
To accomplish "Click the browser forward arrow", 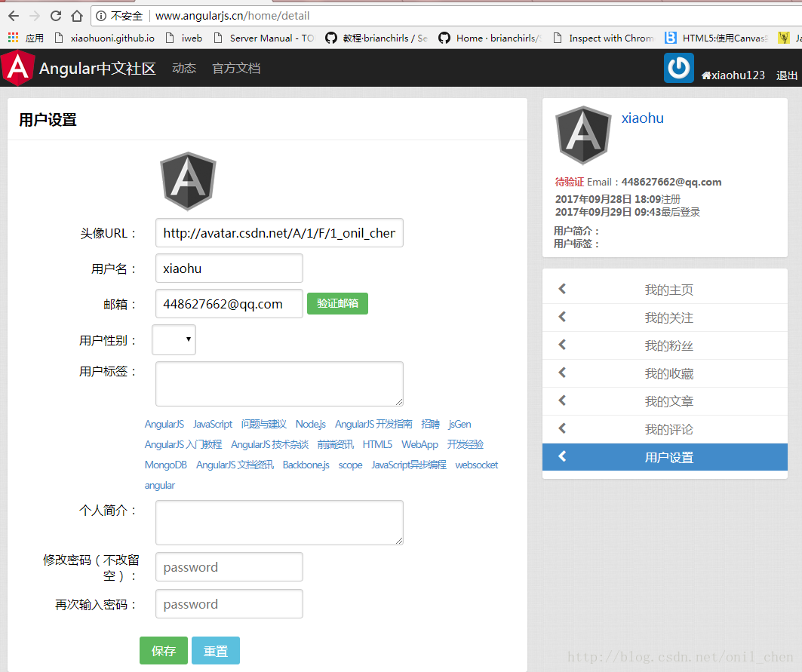I will [35, 16].
